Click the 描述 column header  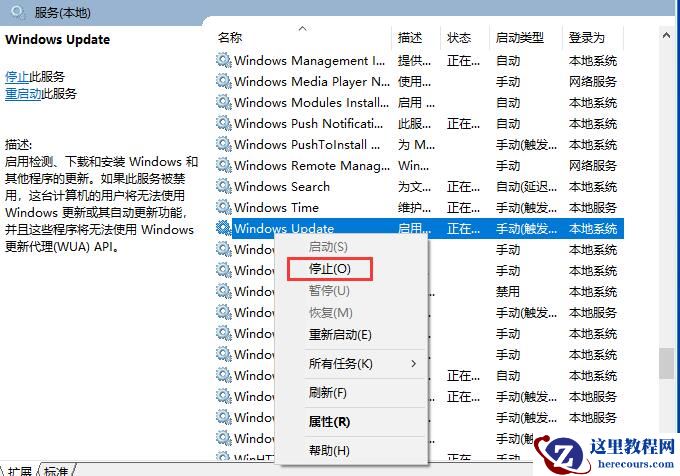410,38
